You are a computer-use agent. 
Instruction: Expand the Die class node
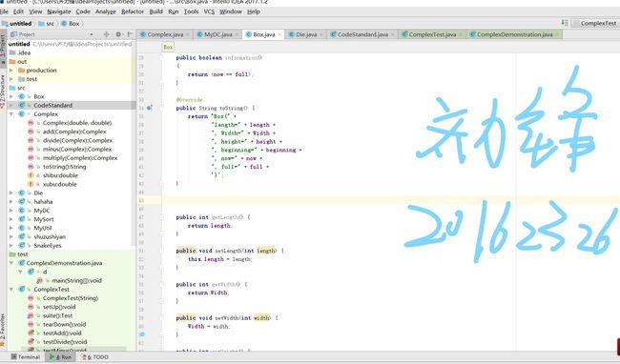[11, 193]
